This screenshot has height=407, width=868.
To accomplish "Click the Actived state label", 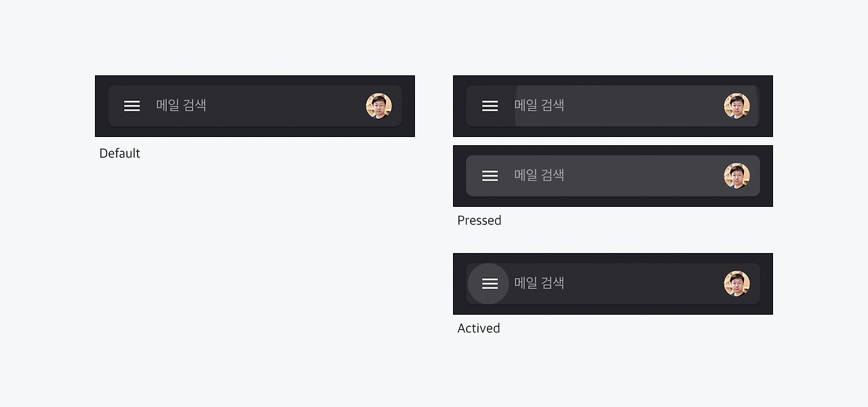I will [x=478, y=328].
